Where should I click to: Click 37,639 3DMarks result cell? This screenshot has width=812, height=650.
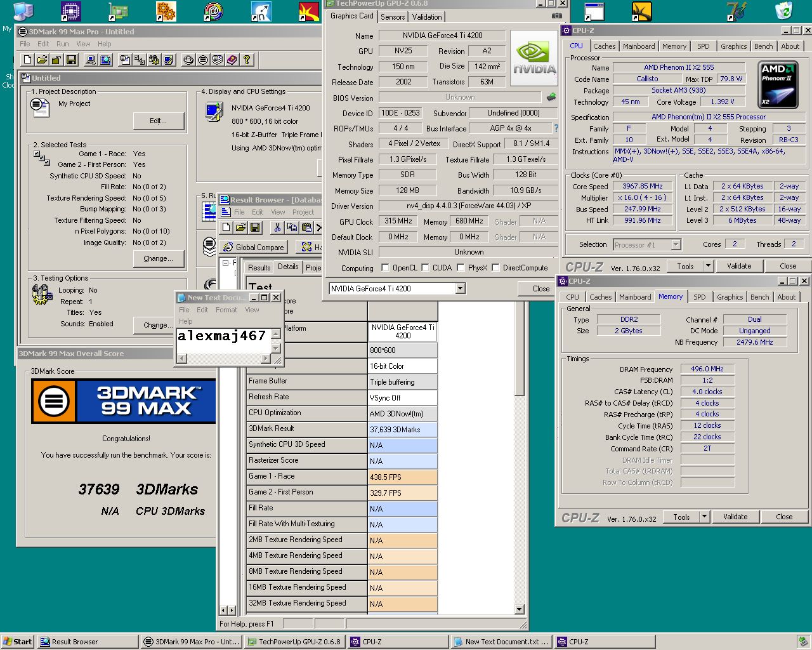point(403,429)
